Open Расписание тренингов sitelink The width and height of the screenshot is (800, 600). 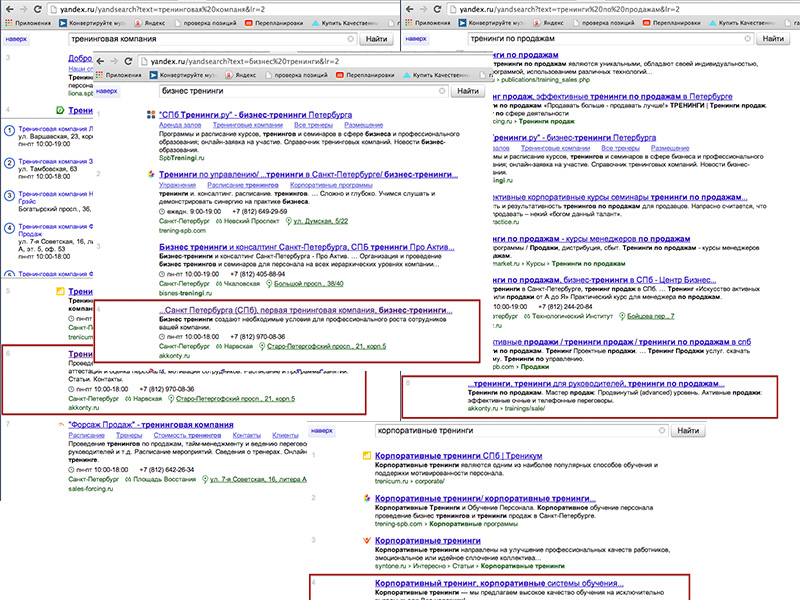pyautogui.click(x=243, y=185)
